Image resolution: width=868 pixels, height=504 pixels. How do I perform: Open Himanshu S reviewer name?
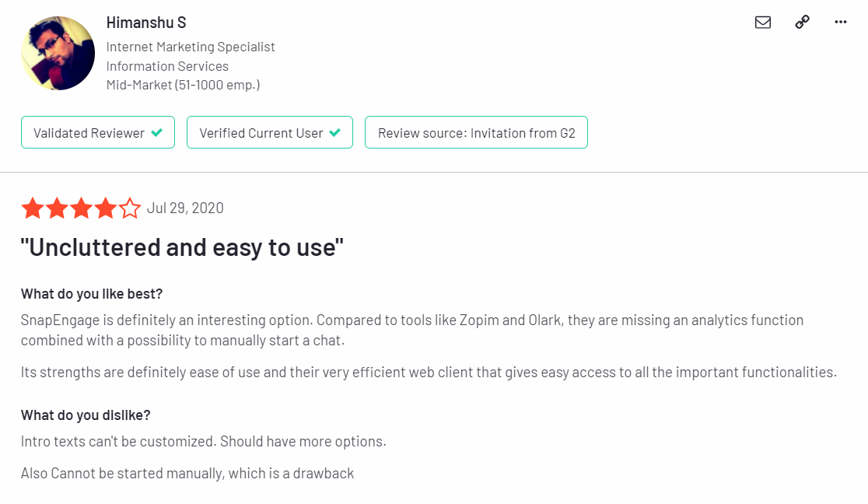pos(146,23)
